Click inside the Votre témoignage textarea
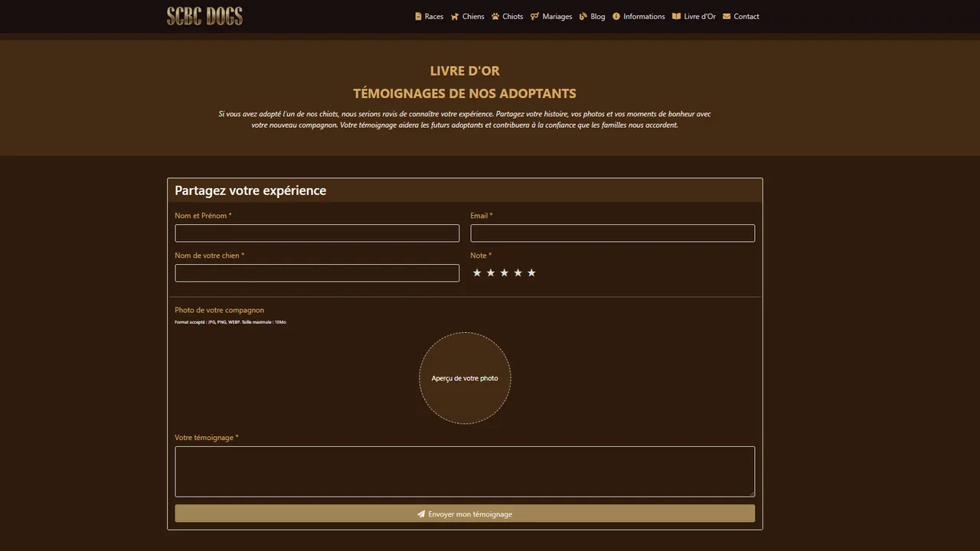The width and height of the screenshot is (980, 551). [x=465, y=471]
